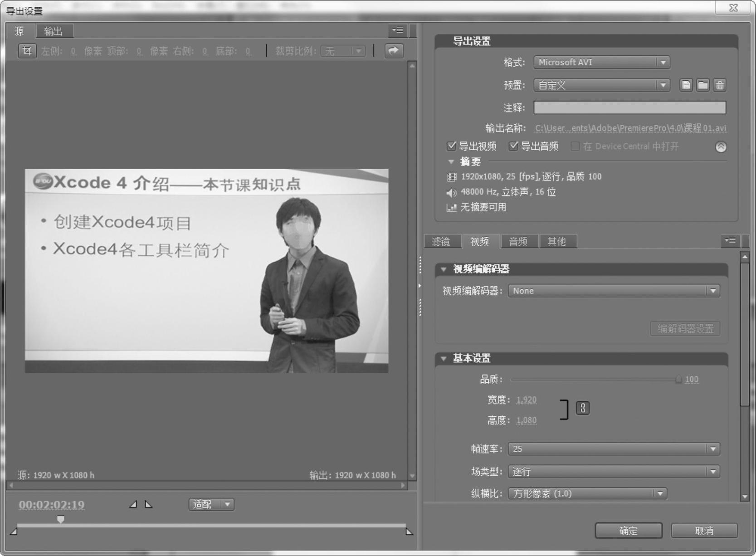756x556 pixels.
Task: Switch to the 输出 tab
Action: (x=54, y=31)
